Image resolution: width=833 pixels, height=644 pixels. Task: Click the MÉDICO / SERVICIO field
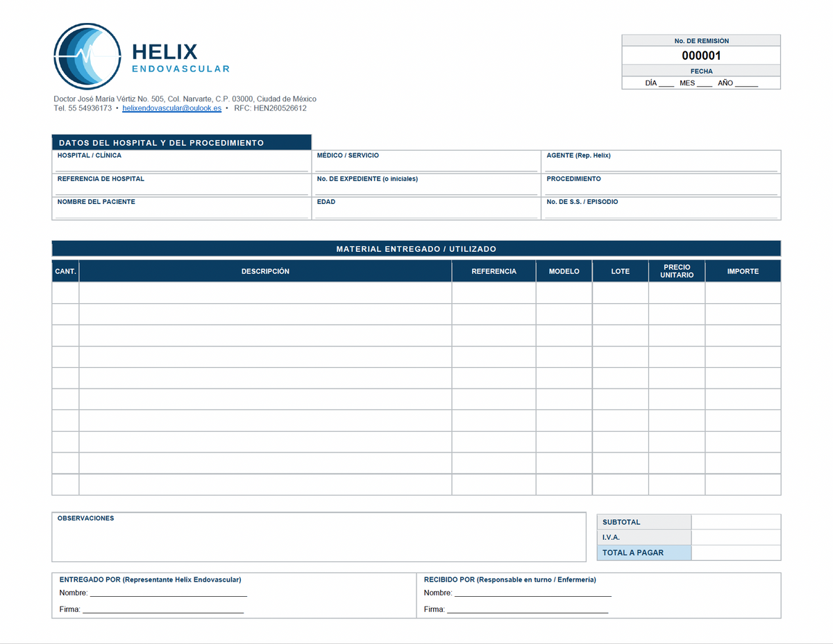(x=426, y=162)
